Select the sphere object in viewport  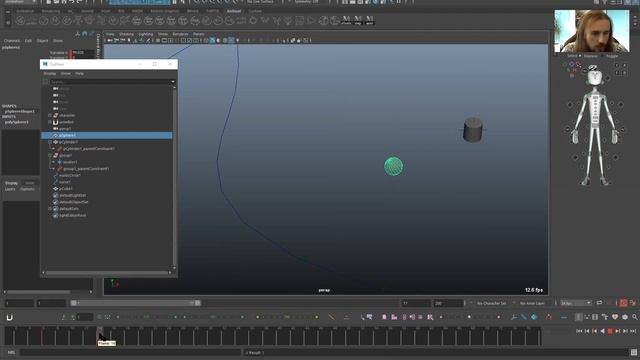[393, 167]
